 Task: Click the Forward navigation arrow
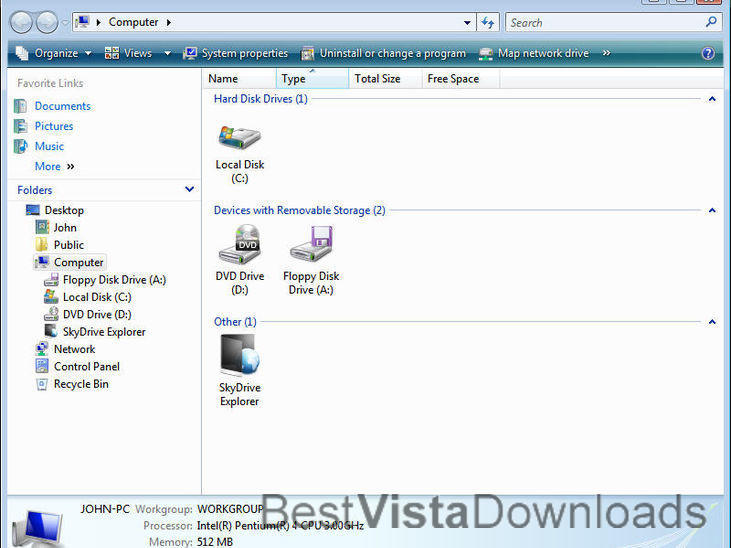coord(47,22)
